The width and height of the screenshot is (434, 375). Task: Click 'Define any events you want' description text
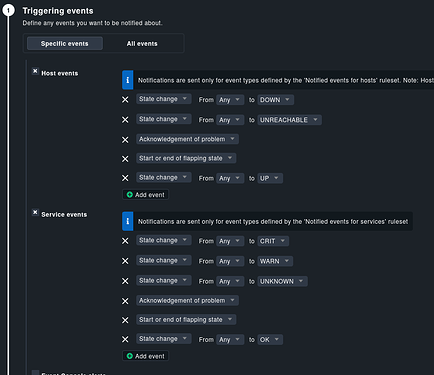92,23
